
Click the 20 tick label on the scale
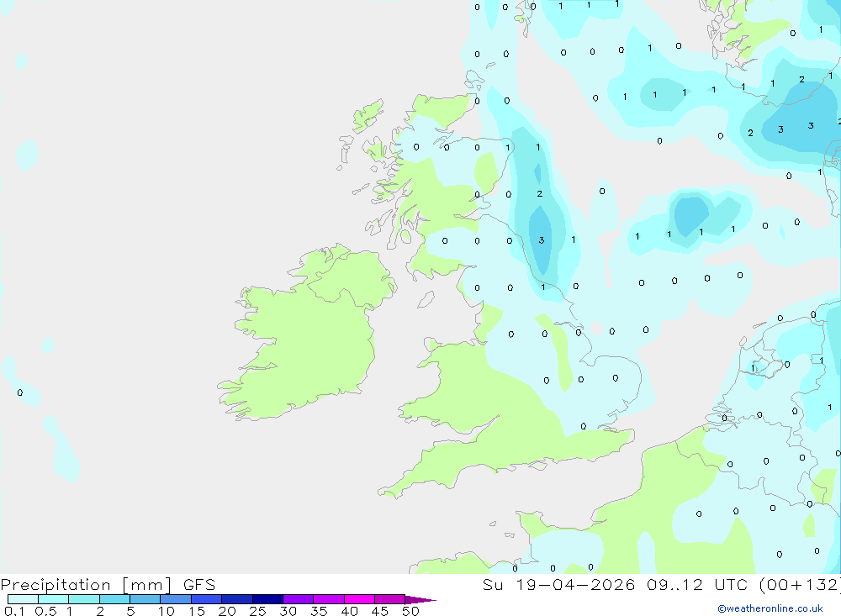pos(227,611)
